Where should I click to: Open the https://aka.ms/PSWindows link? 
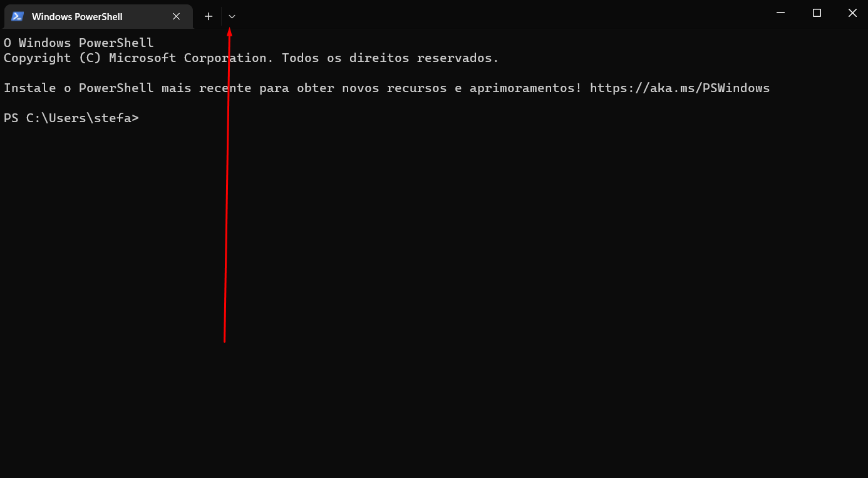click(679, 88)
